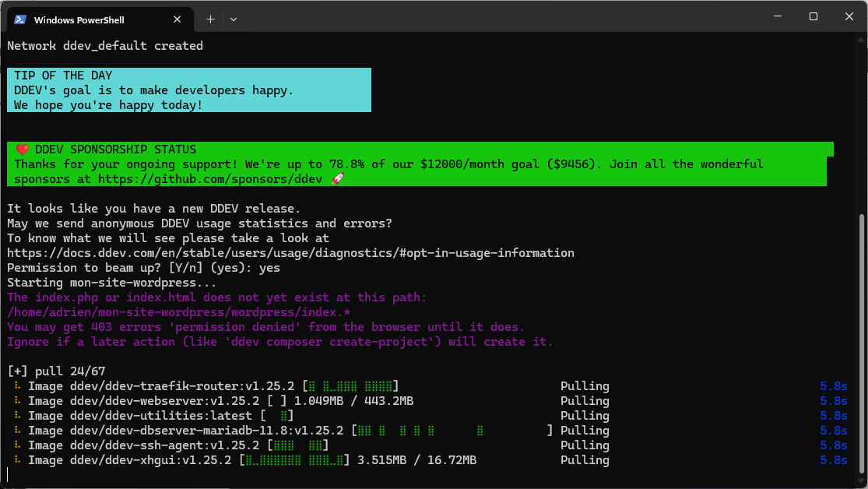Expand the new tab profile dropdown
This screenshot has width=868, height=489.
point(234,19)
